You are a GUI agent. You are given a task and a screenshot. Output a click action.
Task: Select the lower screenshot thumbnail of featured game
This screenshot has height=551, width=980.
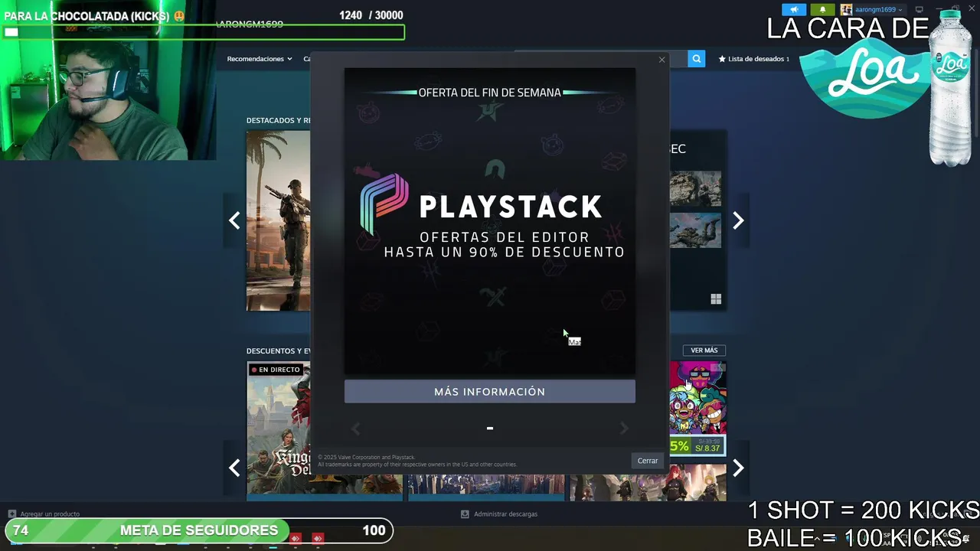(695, 230)
